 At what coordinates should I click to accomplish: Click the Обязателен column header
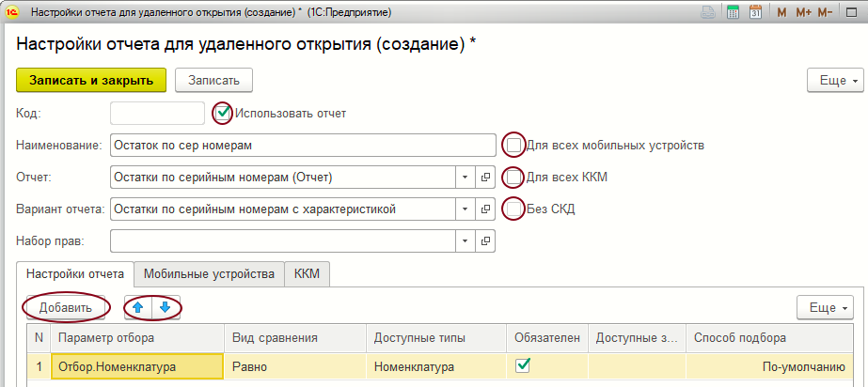pyautogui.click(x=547, y=338)
